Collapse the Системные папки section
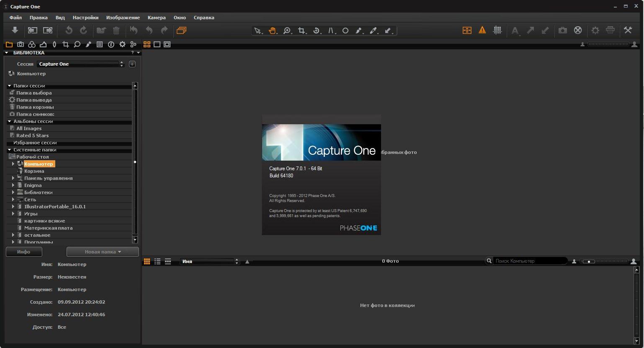Screen dimensions: 644x348 click(10, 150)
